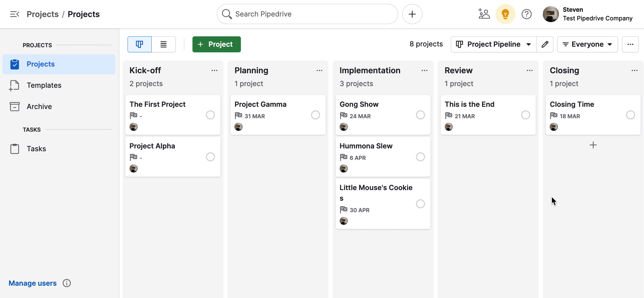The width and height of the screenshot is (644, 298).
Task: Click the Manage users link
Action: coord(32,283)
